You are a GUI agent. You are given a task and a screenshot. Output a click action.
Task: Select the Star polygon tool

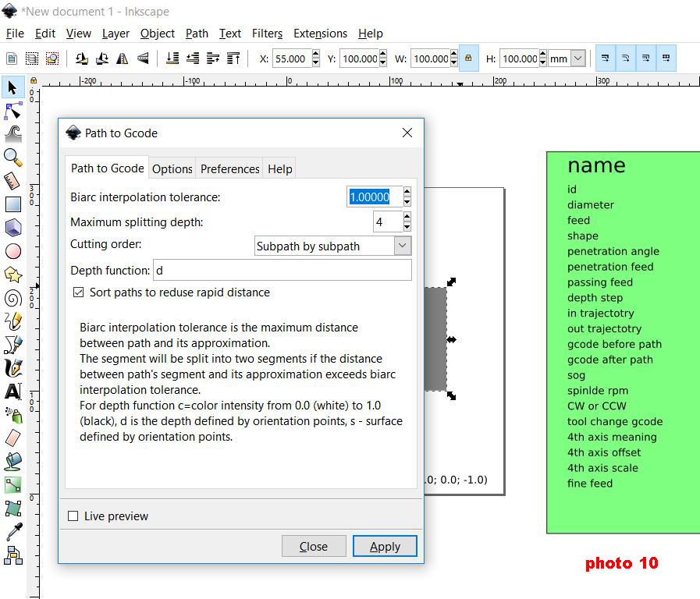point(13,275)
